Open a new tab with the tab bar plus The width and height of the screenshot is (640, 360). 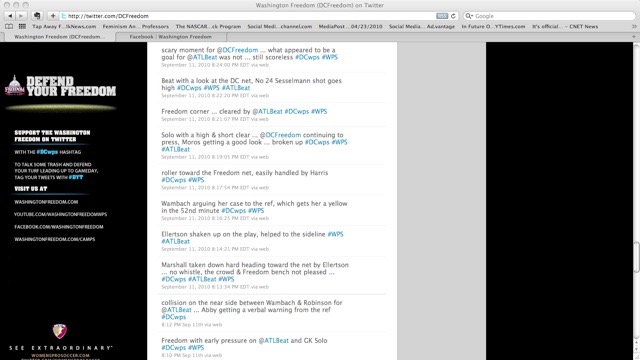pos(634,36)
